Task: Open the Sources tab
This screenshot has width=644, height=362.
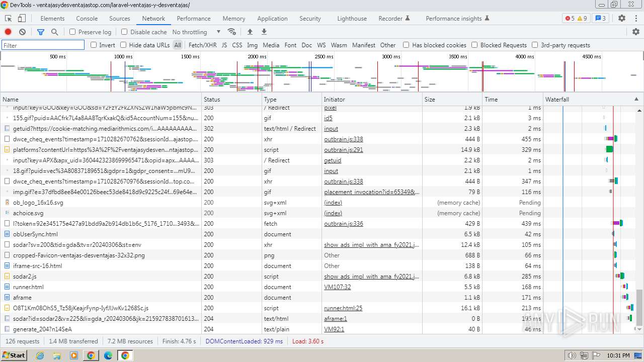Action: pos(120,19)
